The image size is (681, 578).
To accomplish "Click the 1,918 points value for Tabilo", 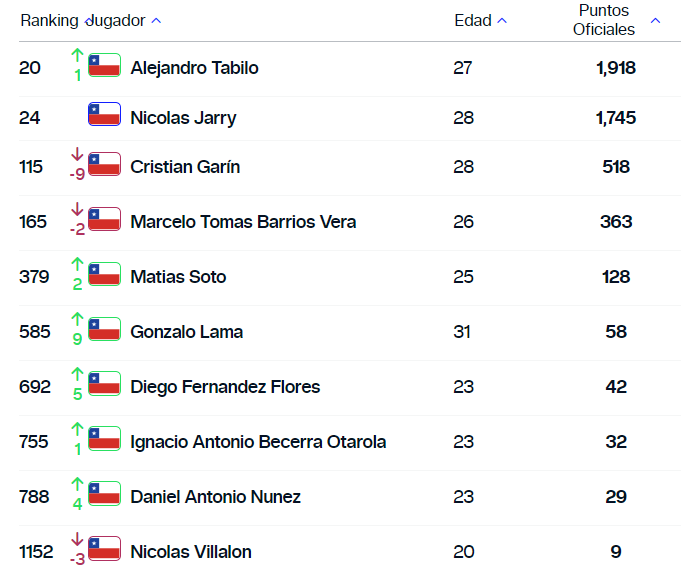I will [x=615, y=68].
